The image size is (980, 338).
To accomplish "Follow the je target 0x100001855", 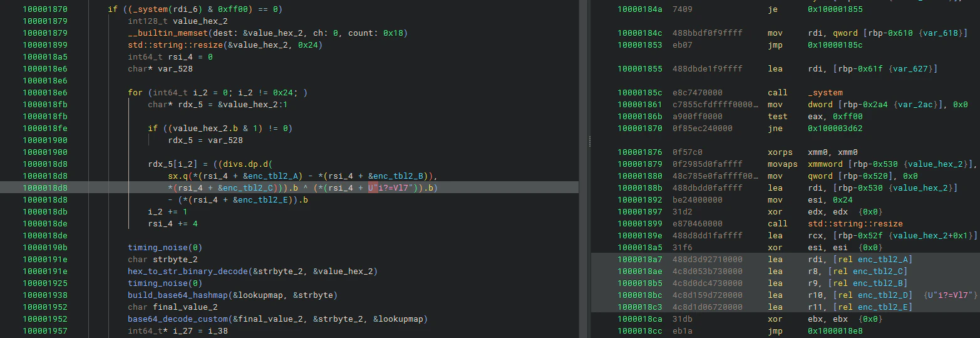I will point(835,9).
